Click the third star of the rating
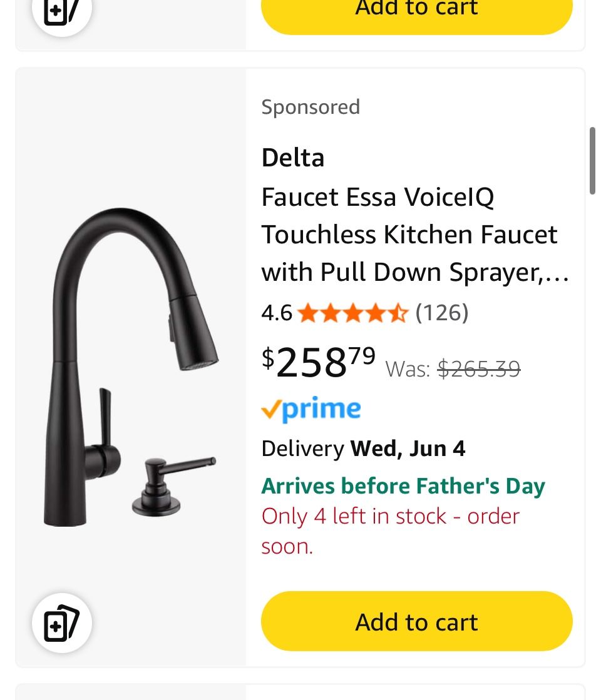Viewport: 601px width, 700px height. tap(352, 312)
